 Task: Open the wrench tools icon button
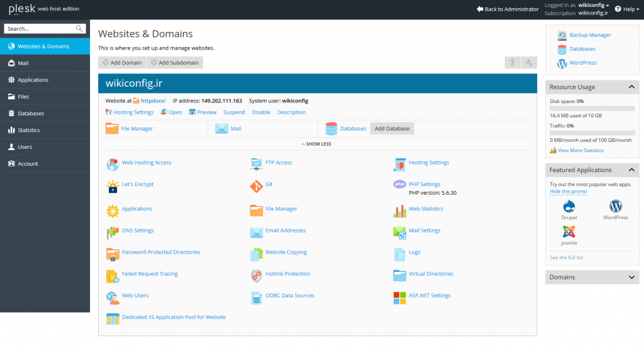coord(530,63)
